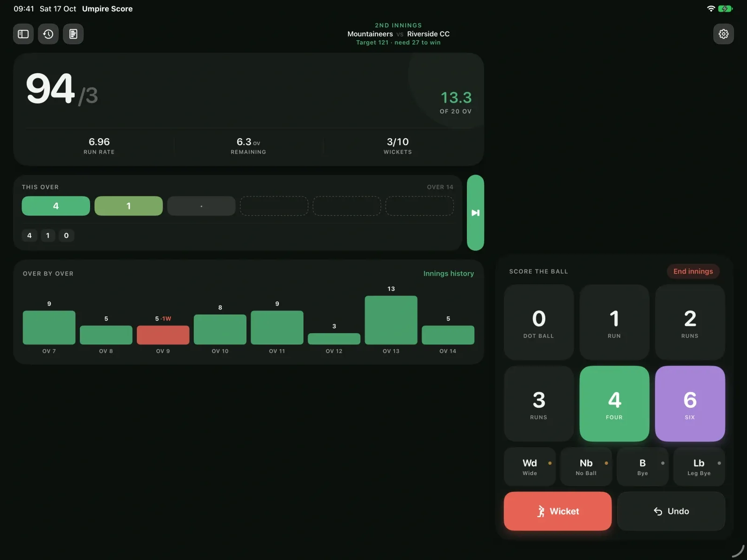Toggle the Nb No Ball extra
Image resolution: width=747 pixels, height=560 pixels.
[x=586, y=467]
